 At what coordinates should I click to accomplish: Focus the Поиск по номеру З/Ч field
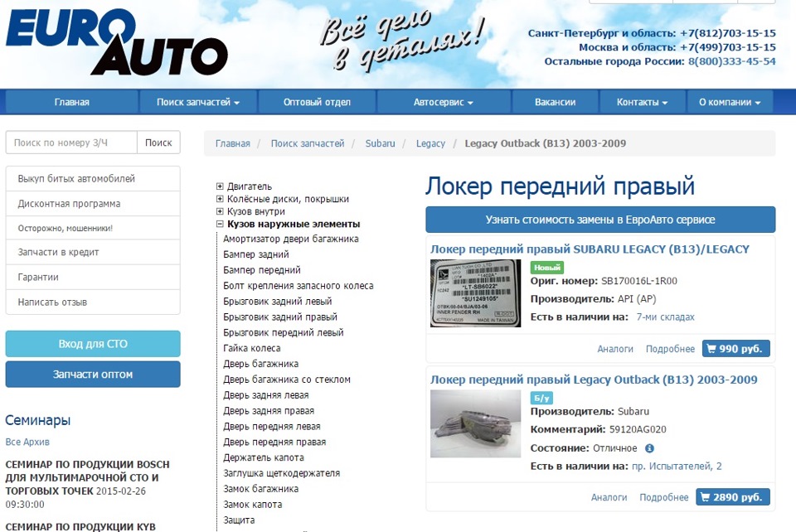(71, 143)
